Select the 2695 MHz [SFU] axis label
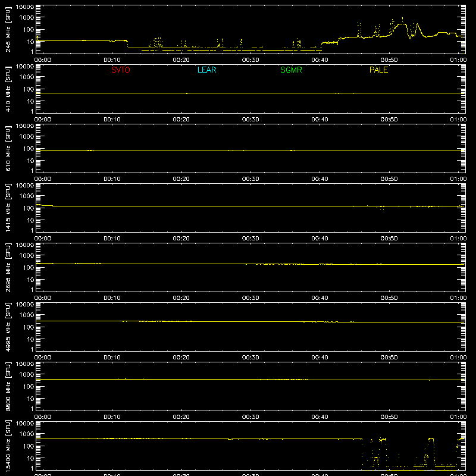476x476 pixels. pos(8,268)
